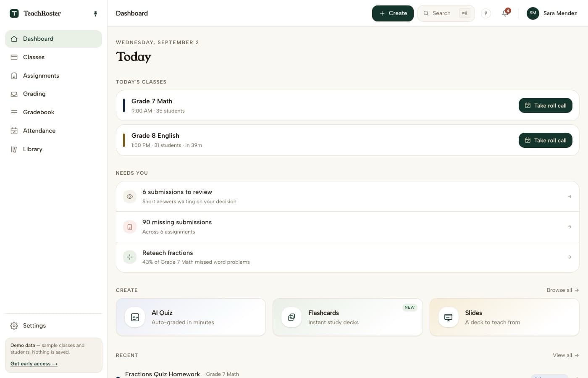Open notifications bell icon
Viewport: 588px width, 378px height.
pos(506,13)
